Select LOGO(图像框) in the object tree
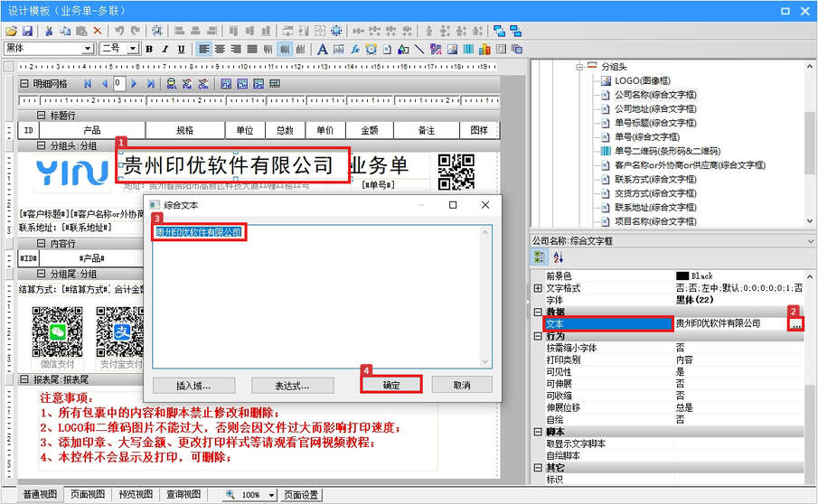 (642, 80)
